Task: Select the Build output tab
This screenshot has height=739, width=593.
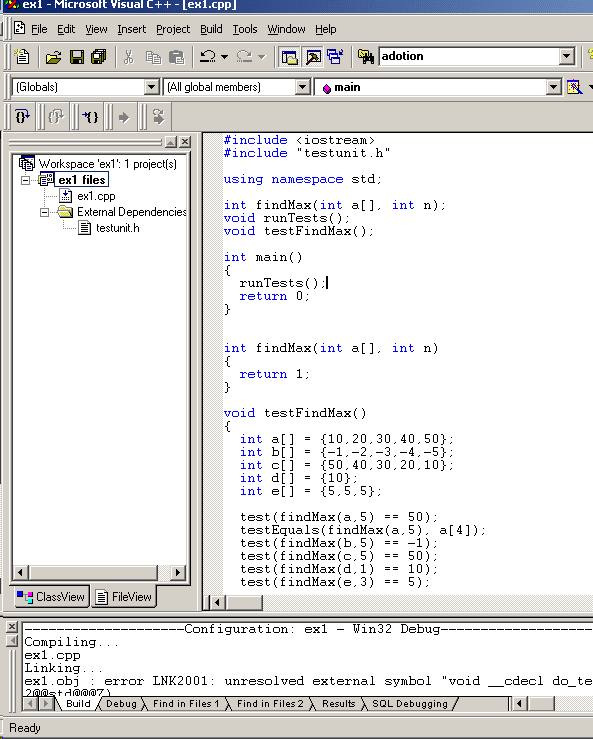Action: [x=78, y=704]
